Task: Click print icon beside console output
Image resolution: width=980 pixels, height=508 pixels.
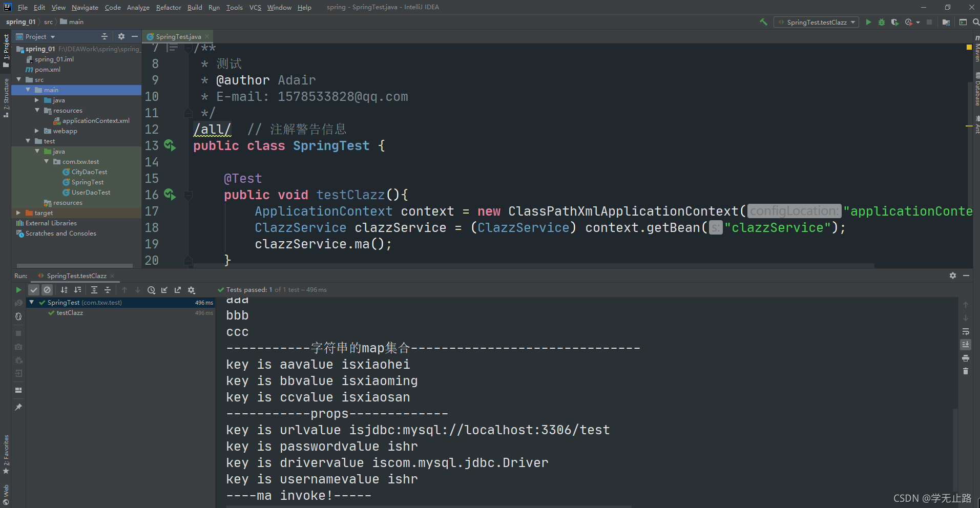Action: [966, 358]
